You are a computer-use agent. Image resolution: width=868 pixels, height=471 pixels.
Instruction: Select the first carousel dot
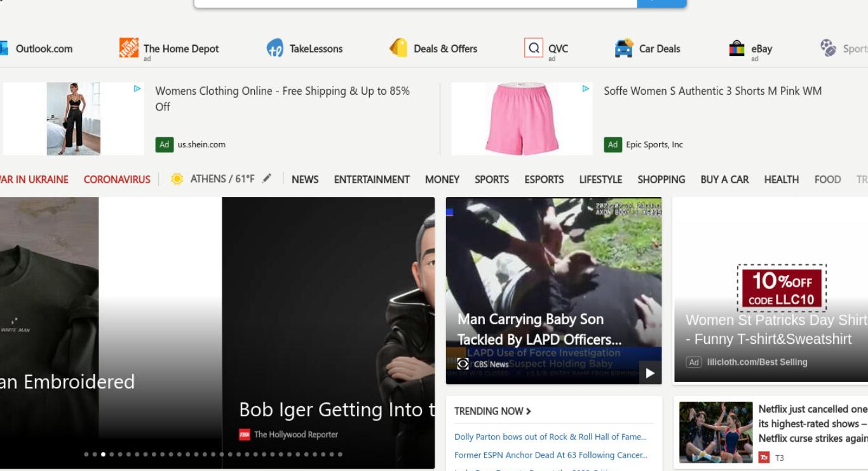tap(86, 454)
